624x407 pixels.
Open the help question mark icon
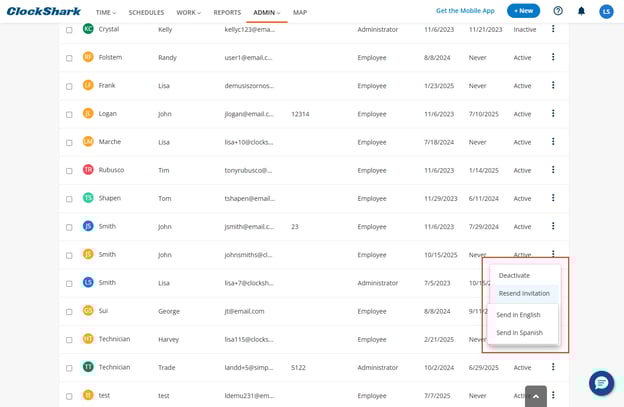tap(558, 11)
